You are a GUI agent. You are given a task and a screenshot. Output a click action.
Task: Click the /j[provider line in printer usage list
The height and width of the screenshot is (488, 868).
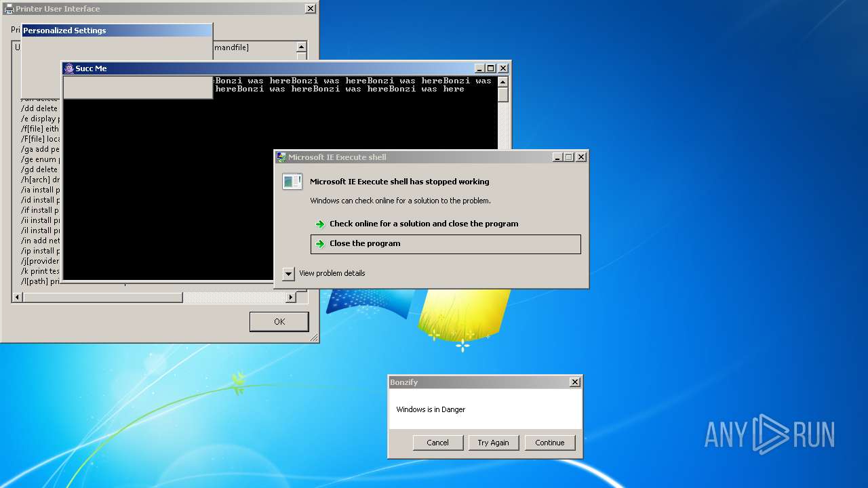pyautogui.click(x=40, y=261)
